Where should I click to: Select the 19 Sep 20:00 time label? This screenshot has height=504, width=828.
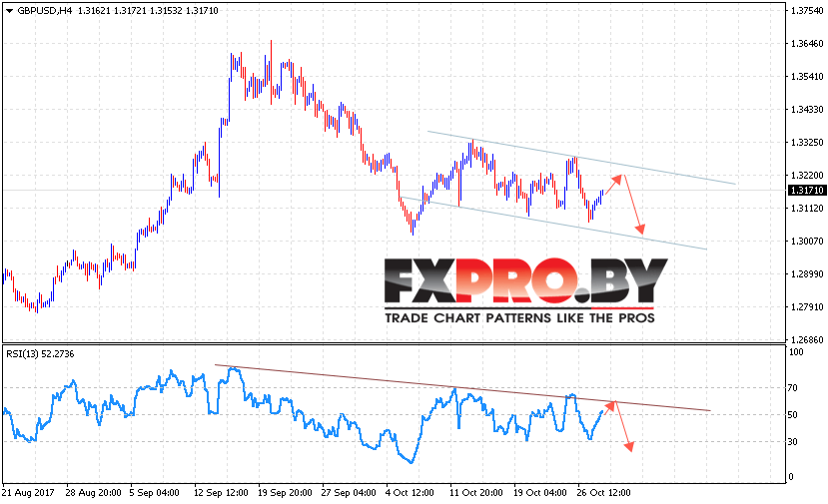[x=285, y=493]
